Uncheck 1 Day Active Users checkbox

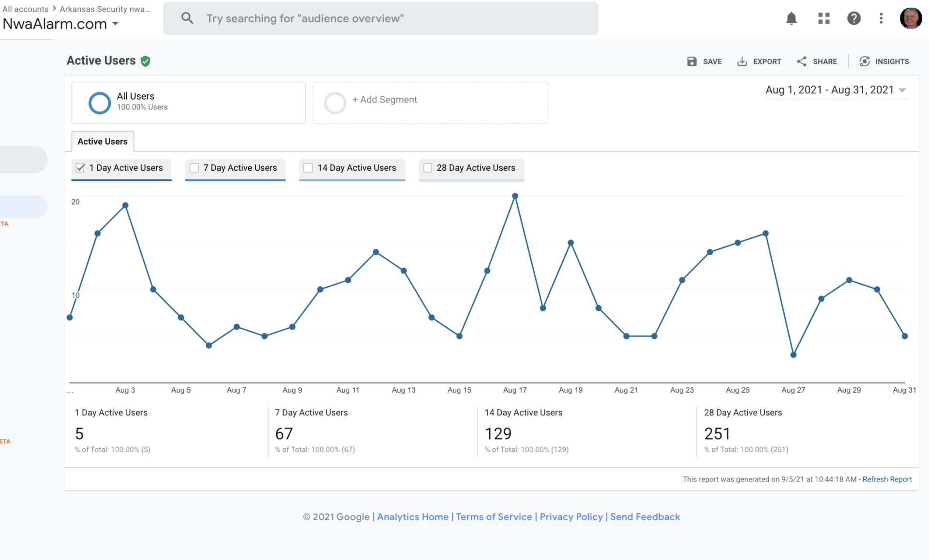click(x=80, y=168)
